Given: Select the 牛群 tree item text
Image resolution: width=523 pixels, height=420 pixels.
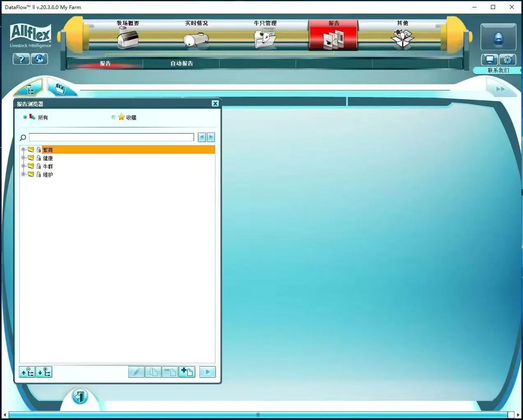Looking at the screenshot, I should click(48, 166).
